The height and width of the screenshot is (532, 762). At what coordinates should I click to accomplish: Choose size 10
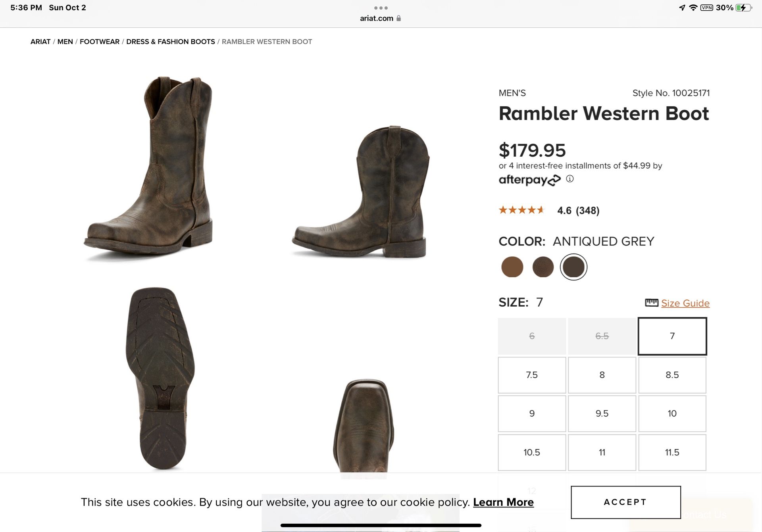(672, 413)
